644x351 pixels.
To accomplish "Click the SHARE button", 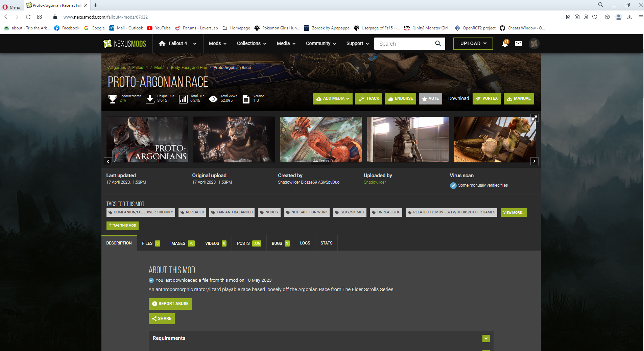I will (x=162, y=319).
